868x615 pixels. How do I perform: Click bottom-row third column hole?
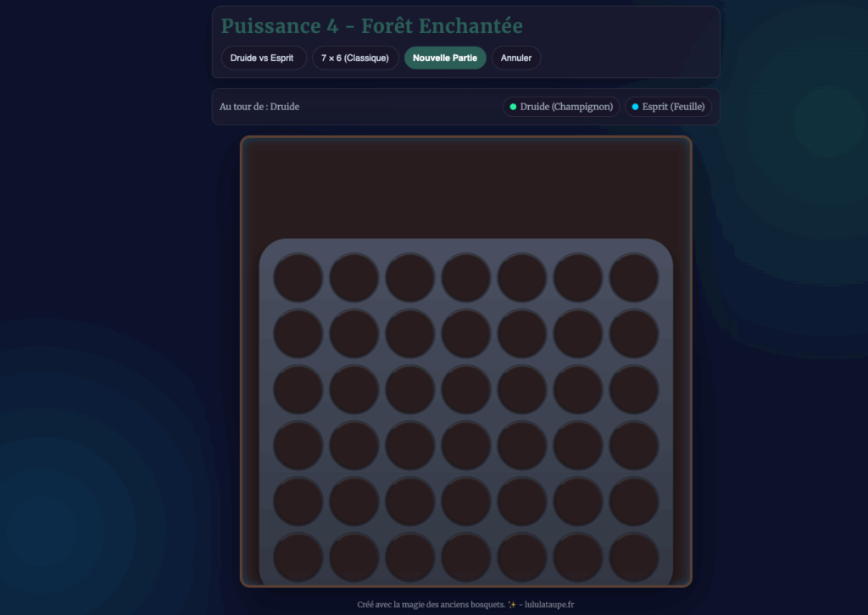coord(409,557)
